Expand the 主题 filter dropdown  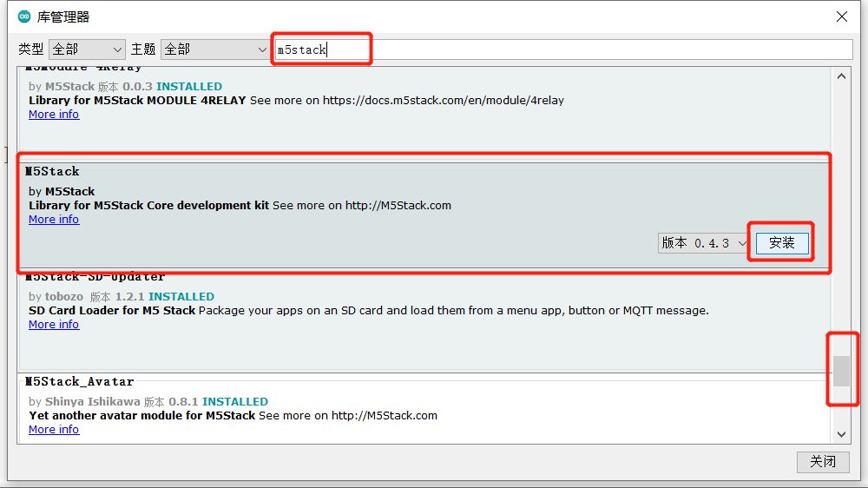point(215,49)
